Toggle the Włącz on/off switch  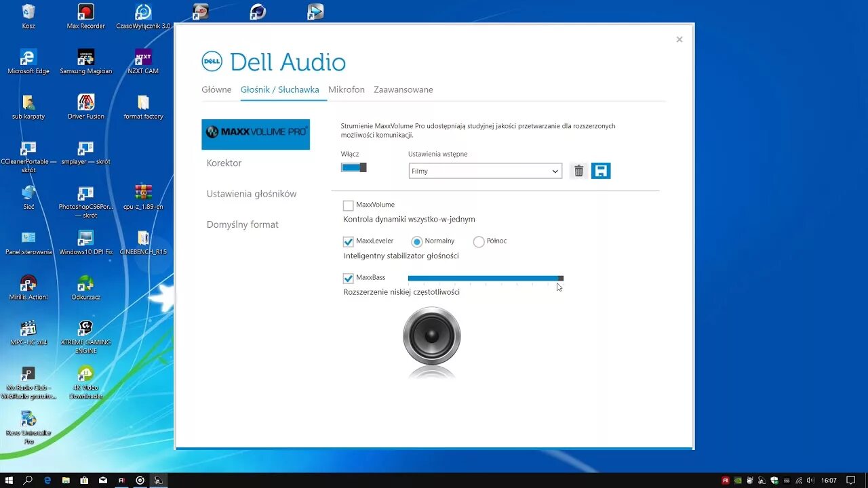tap(353, 167)
